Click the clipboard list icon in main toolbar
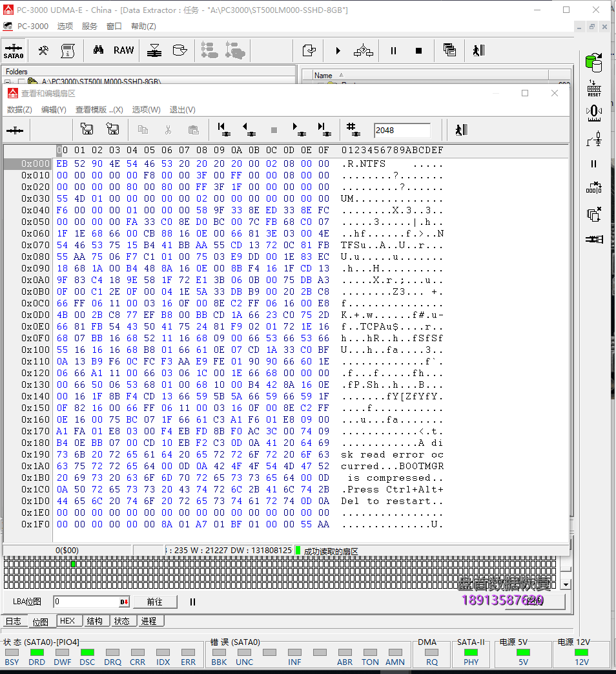Screen dimensions: 616x674 point(67,50)
